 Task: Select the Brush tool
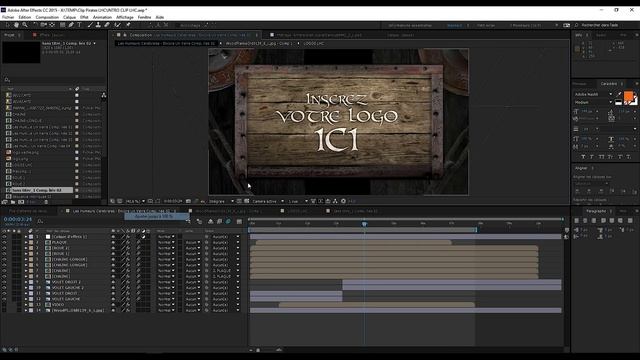[x=90, y=25]
